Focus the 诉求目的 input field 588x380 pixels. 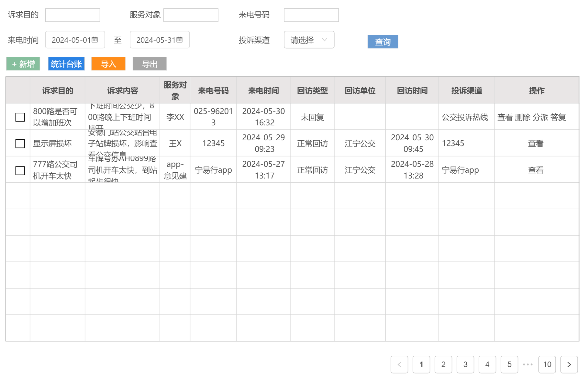click(72, 15)
